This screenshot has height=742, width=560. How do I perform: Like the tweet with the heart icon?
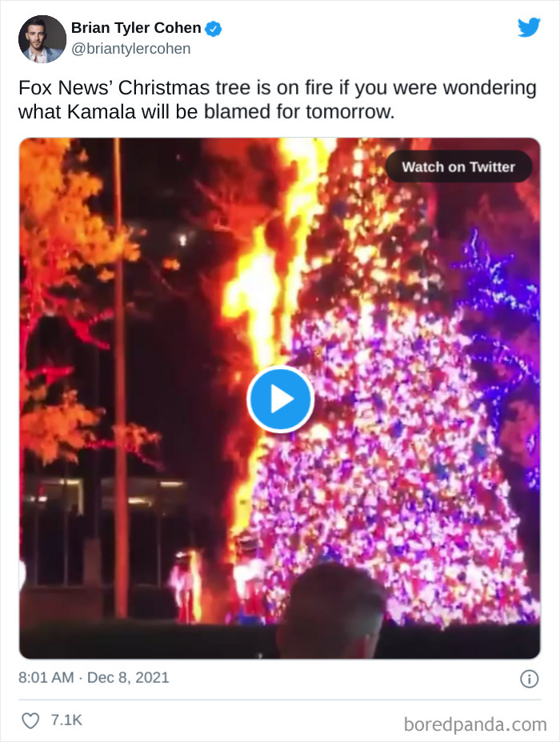pos(30,720)
